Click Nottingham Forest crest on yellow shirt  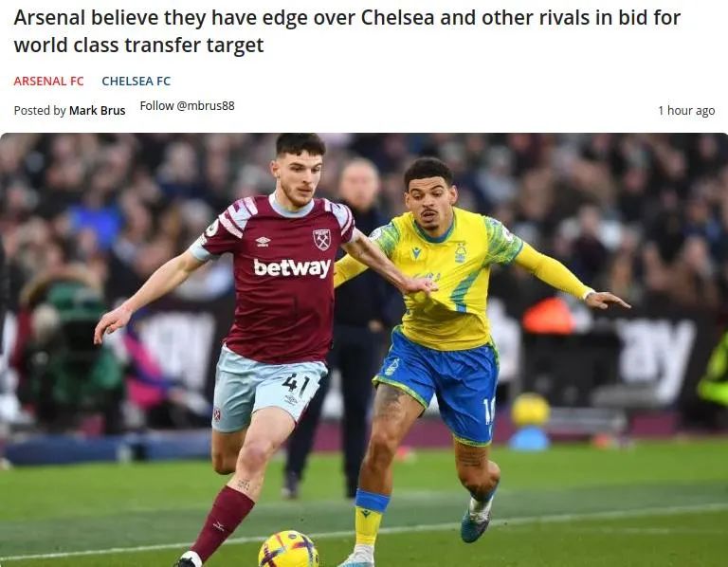(460, 253)
